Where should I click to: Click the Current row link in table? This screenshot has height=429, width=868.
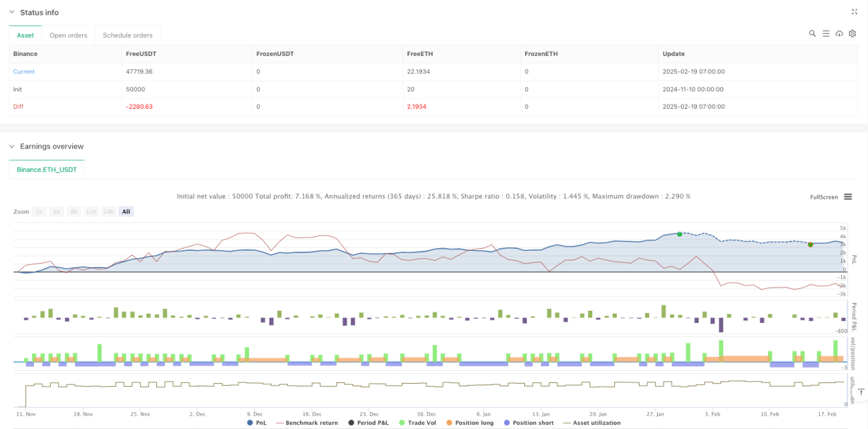(x=24, y=71)
